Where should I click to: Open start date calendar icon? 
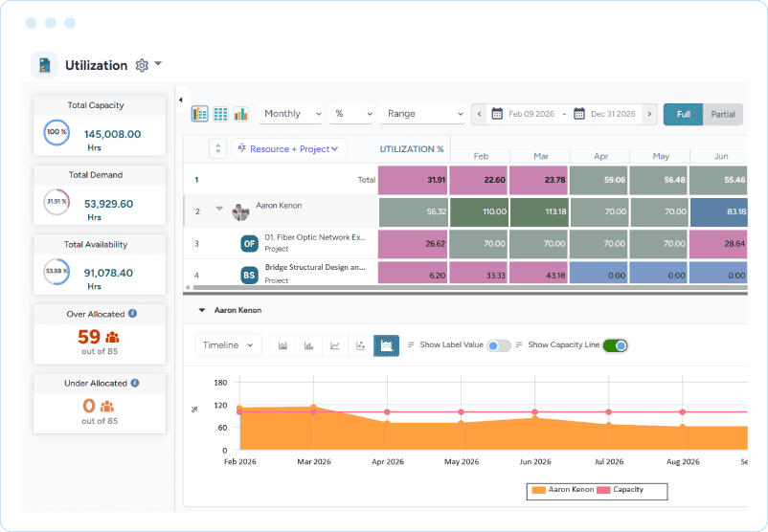[x=497, y=114]
